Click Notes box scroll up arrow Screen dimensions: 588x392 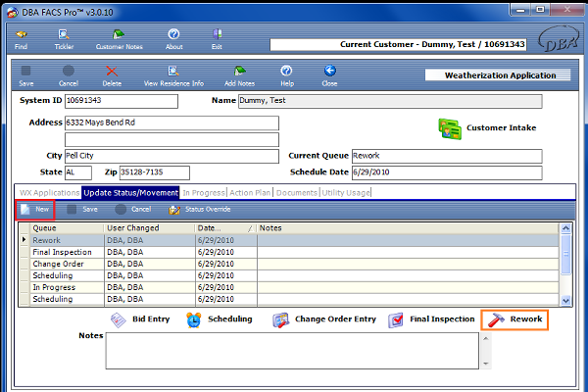(x=486, y=339)
